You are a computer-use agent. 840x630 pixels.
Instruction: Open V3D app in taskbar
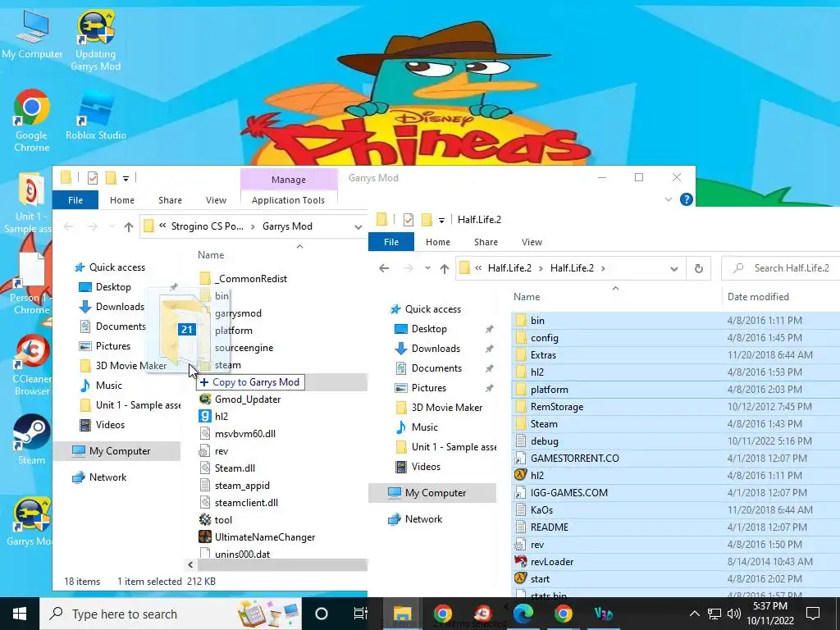click(x=603, y=614)
